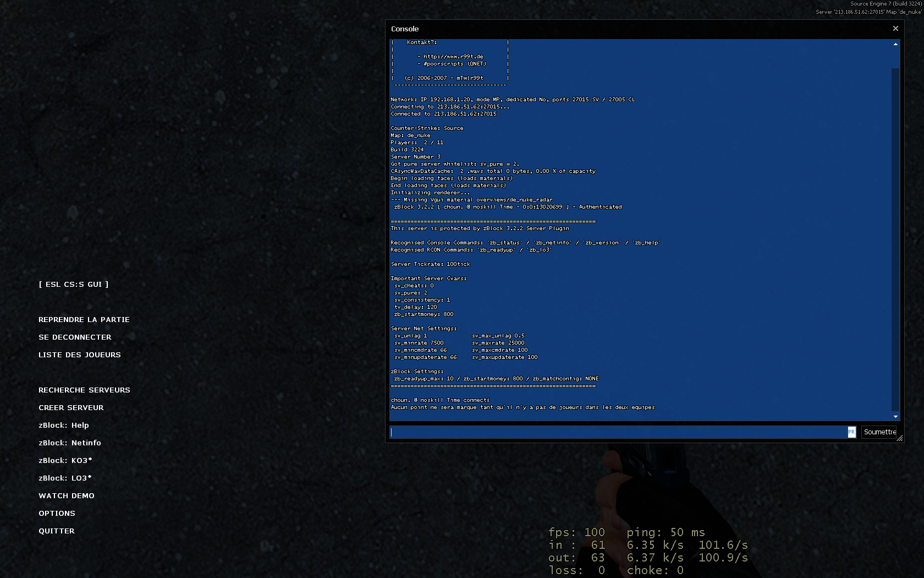Resume the game via REPRENDRE LA PARTIE

tap(84, 320)
